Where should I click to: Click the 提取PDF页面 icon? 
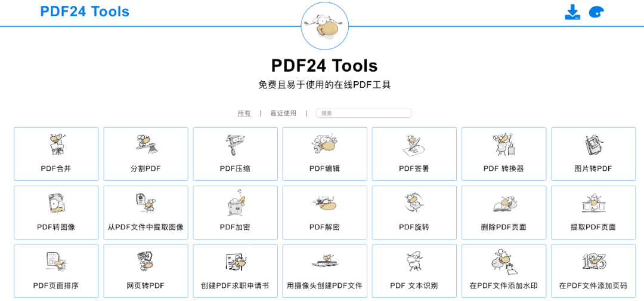coord(593,203)
